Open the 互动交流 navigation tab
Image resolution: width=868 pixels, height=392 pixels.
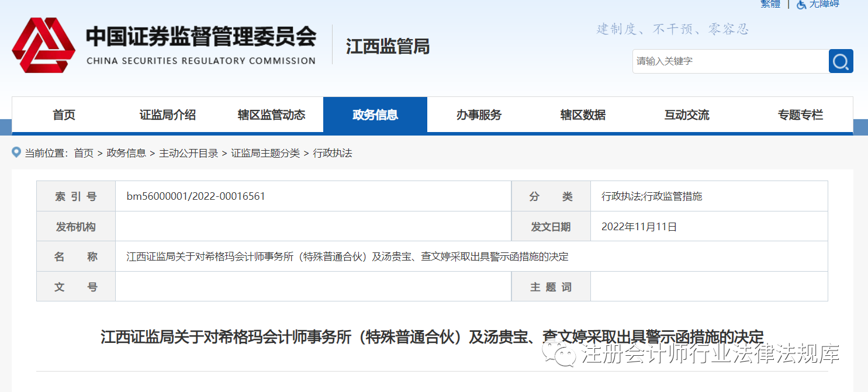[x=687, y=115]
